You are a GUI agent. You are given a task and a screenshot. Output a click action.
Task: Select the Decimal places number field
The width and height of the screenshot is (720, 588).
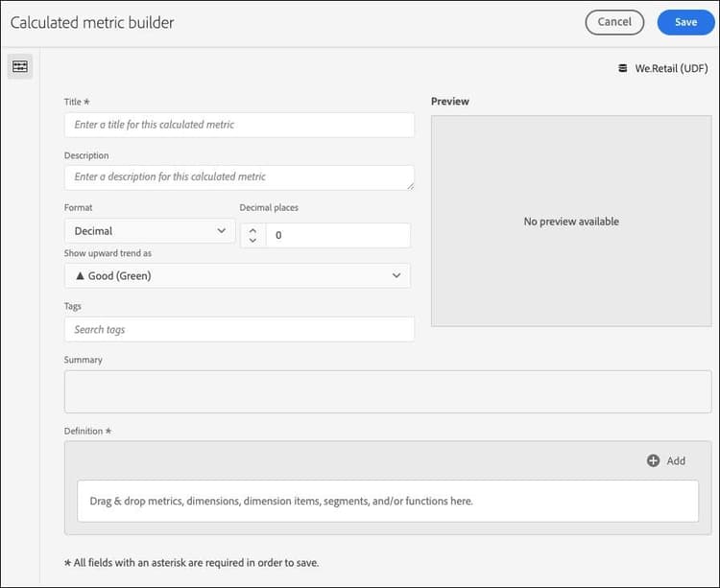[336, 235]
